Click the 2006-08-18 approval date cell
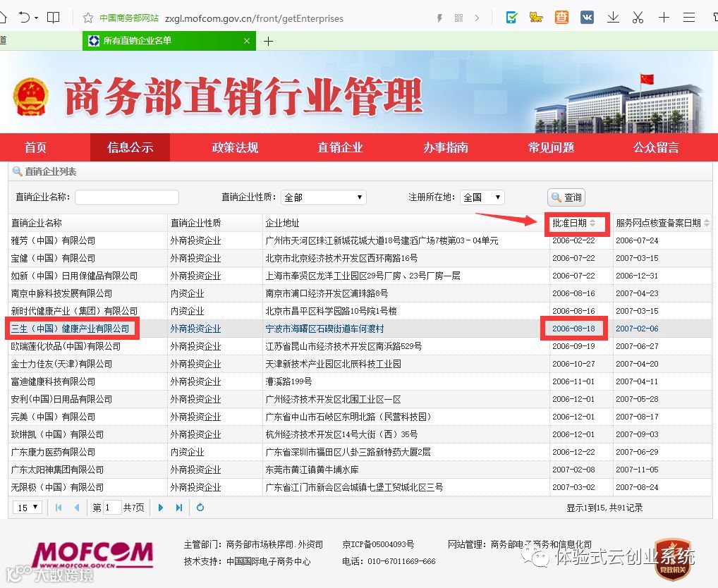The image size is (718, 588). coord(573,329)
